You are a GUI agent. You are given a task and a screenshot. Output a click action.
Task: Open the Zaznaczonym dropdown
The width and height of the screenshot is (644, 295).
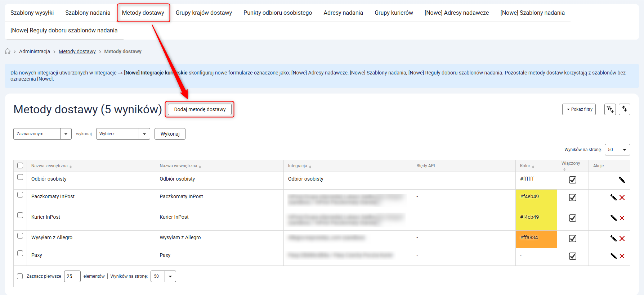pyautogui.click(x=42, y=134)
